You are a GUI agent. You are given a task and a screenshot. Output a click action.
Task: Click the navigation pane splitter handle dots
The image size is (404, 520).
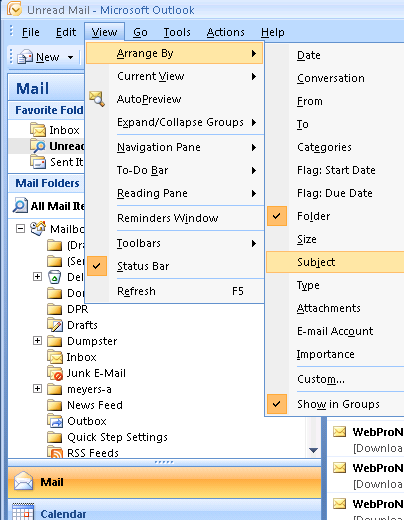pyautogui.click(x=164, y=462)
